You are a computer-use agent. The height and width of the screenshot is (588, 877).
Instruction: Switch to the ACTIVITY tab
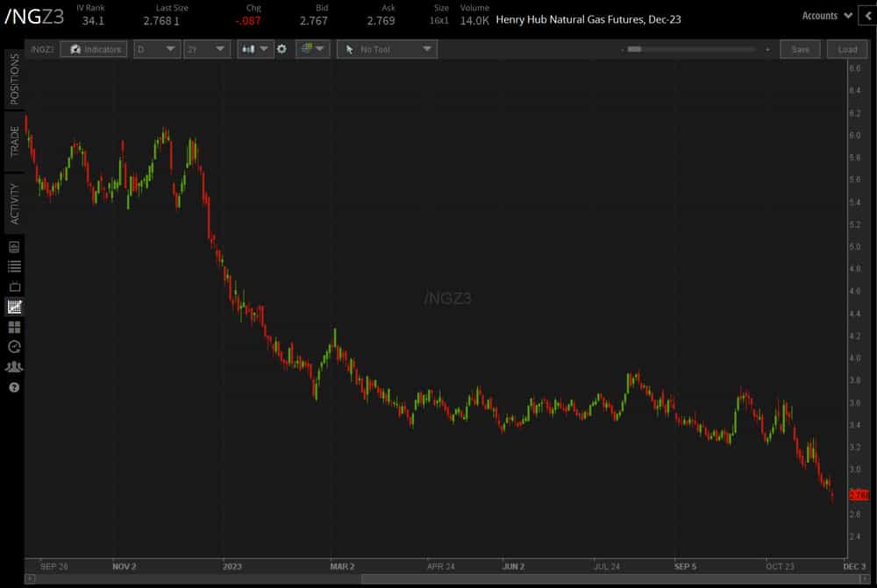[14, 203]
